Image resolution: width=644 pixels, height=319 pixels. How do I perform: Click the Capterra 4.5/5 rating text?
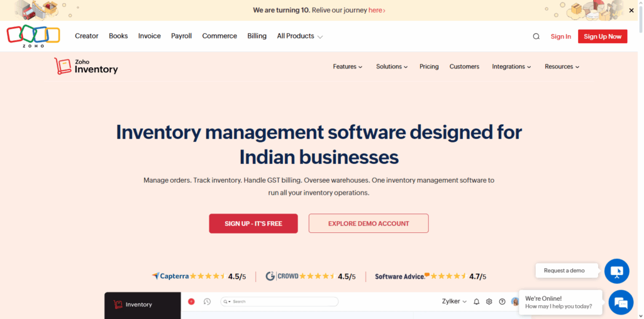pyautogui.click(x=237, y=276)
